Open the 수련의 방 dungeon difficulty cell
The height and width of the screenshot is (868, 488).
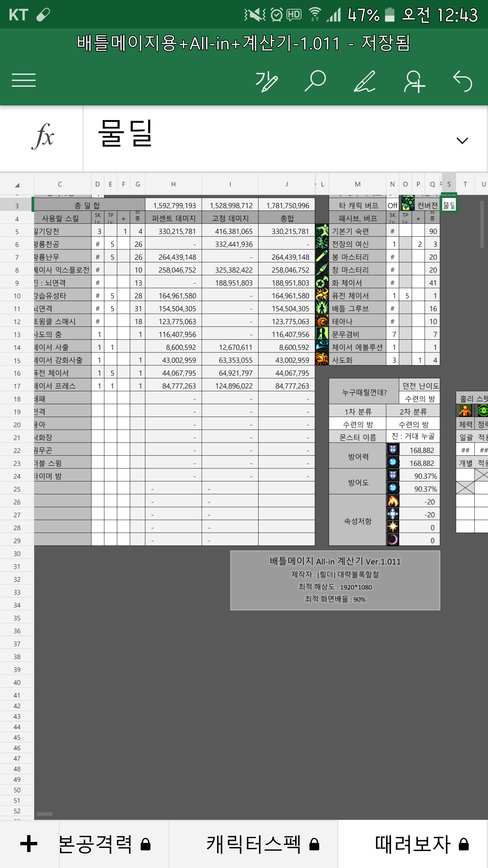click(420, 399)
